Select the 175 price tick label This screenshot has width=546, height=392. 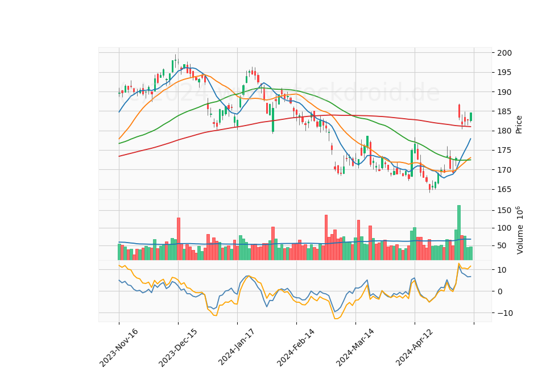tap(504, 151)
